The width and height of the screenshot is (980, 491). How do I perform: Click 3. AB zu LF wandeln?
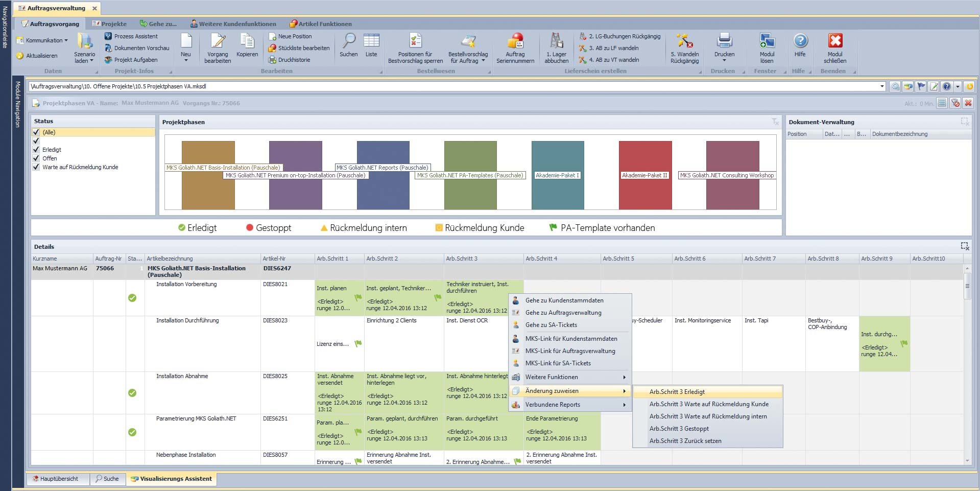point(609,48)
